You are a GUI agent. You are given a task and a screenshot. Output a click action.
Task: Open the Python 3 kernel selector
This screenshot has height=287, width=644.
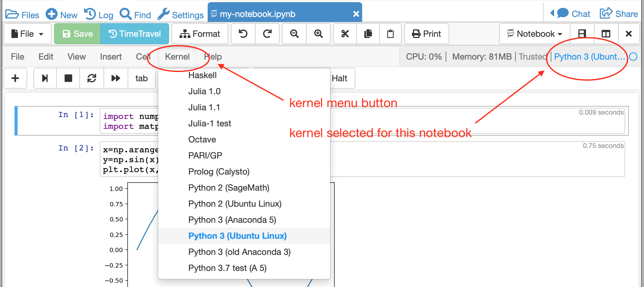(x=589, y=57)
